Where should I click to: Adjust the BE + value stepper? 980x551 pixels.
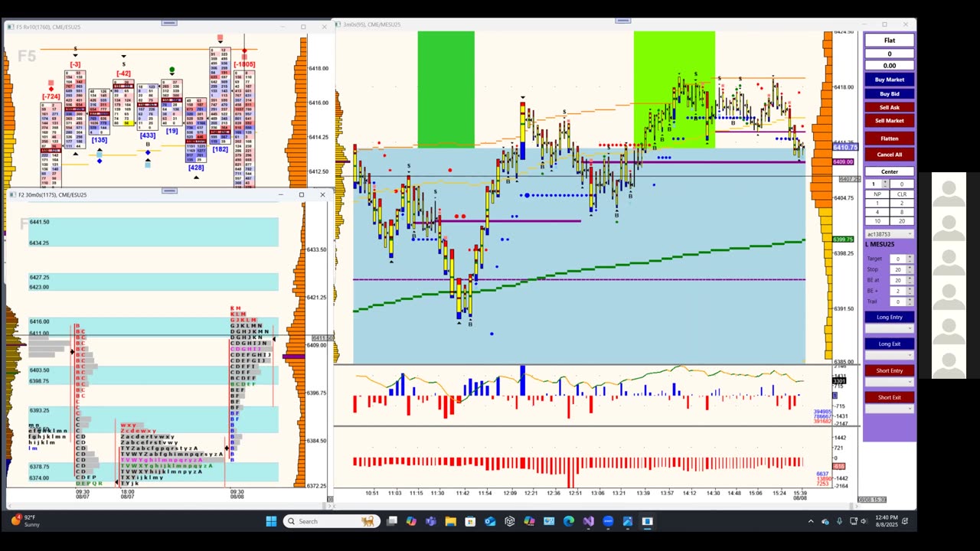coord(910,291)
